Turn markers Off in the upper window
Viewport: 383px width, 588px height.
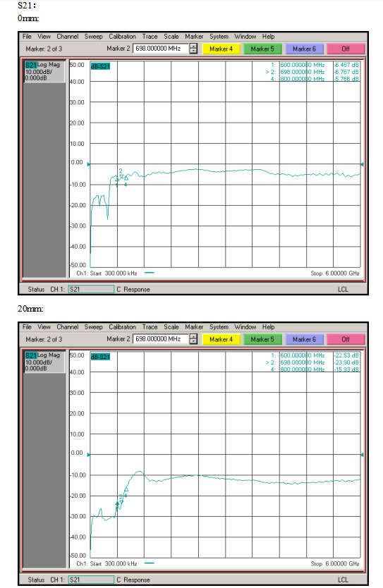346,49
